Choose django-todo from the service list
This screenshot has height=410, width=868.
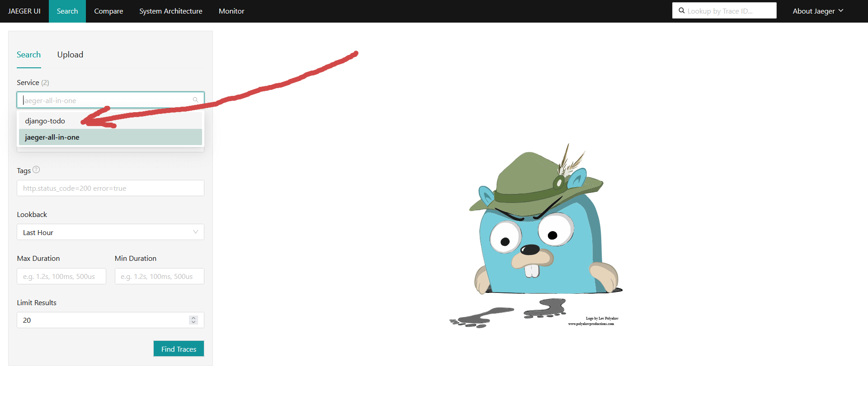[110, 121]
